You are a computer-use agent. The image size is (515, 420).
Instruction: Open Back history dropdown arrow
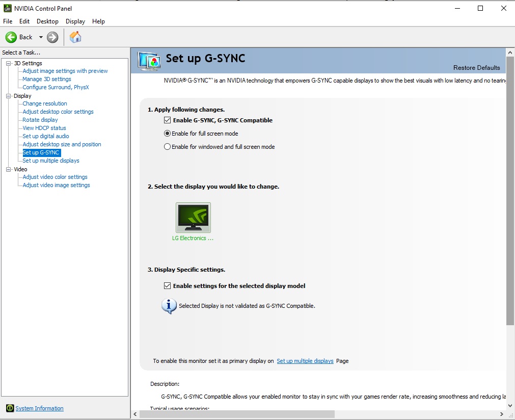(41, 37)
